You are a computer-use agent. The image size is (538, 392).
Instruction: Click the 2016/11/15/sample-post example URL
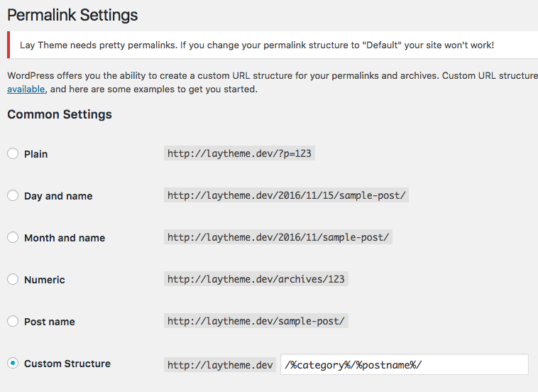tap(287, 195)
